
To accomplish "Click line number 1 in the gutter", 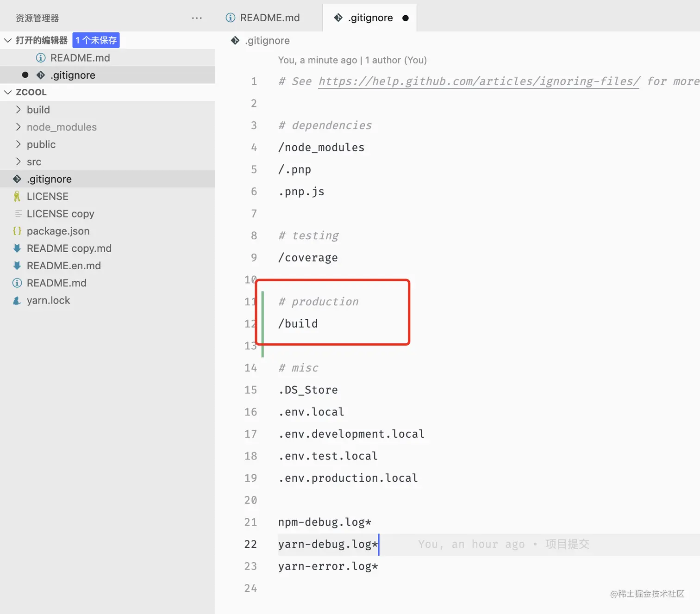I will point(254,81).
